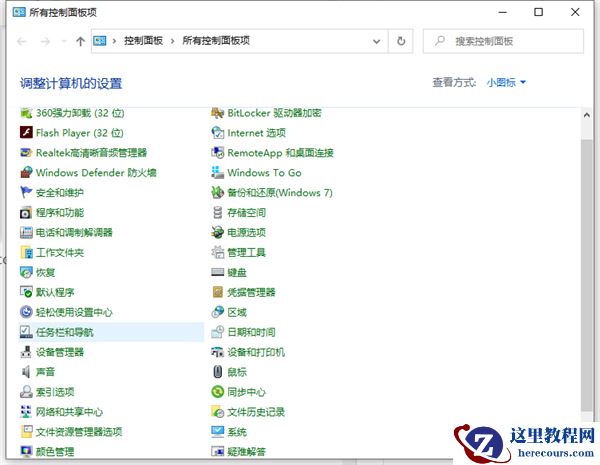Open the 日期和时间 link
This screenshot has width=600, height=465.
(251, 332)
